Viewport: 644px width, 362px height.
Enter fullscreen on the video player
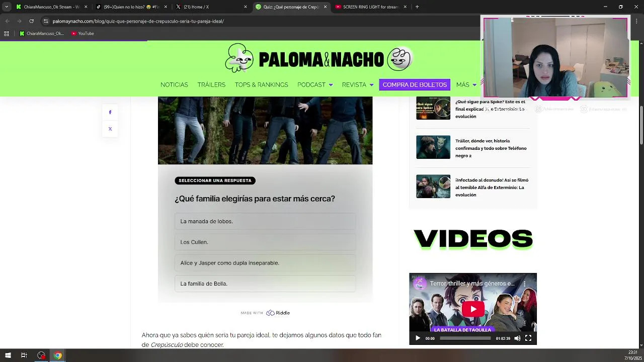(x=528, y=338)
